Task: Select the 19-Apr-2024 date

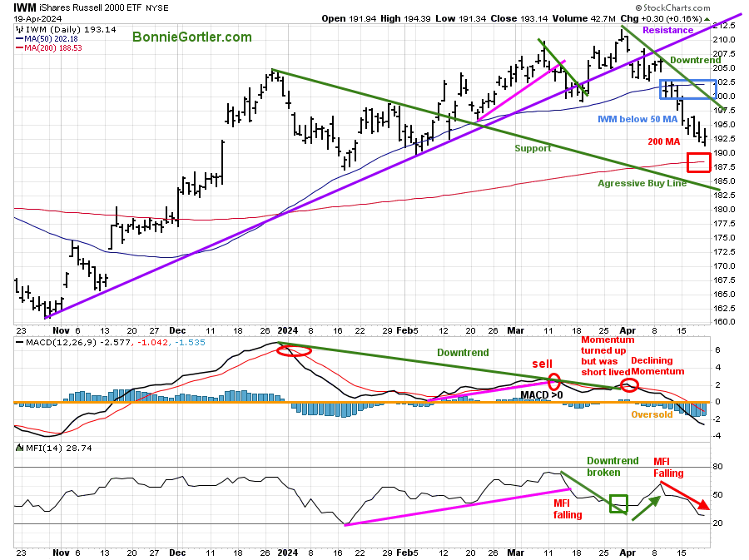Action: (37, 18)
